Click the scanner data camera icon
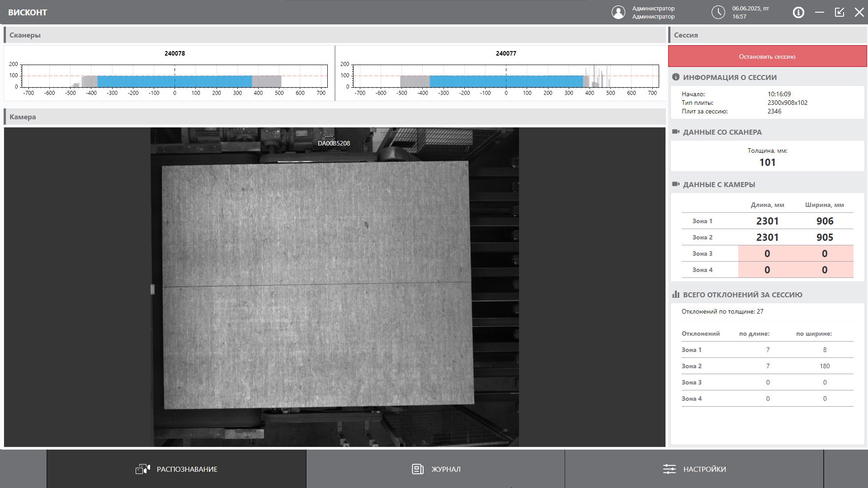Image resolution: width=868 pixels, height=488 pixels. pyautogui.click(x=676, y=132)
